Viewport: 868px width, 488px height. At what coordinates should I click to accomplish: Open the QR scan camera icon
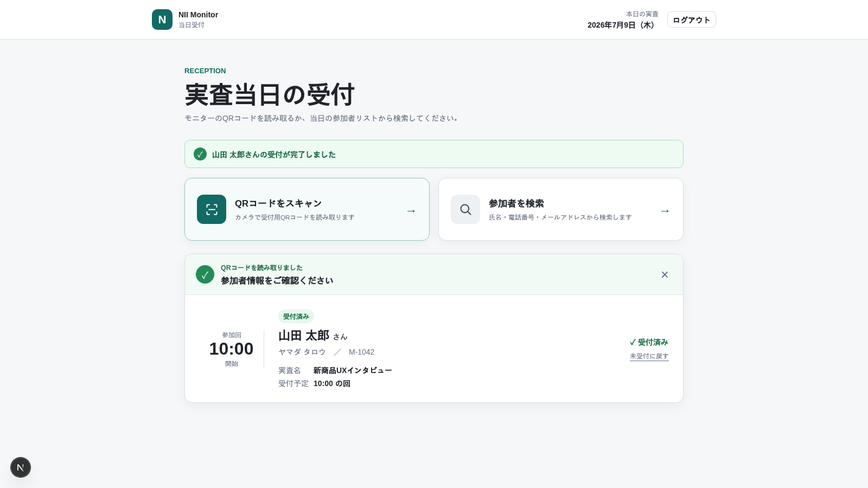212,209
